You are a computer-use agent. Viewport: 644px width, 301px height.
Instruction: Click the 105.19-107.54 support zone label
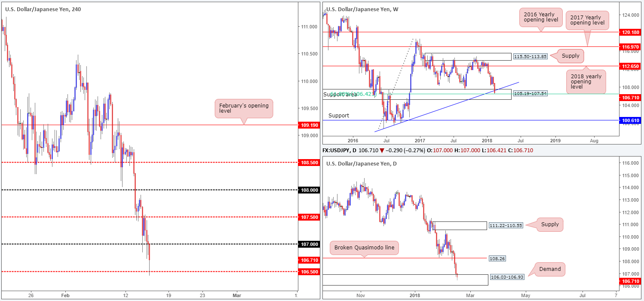(530, 93)
